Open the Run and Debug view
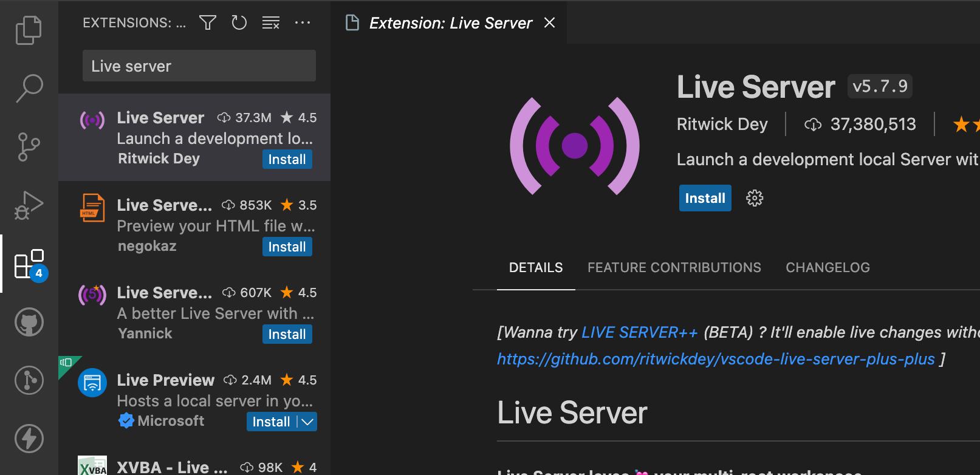Image resolution: width=980 pixels, height=475 pixels. (x=29, y=205)
